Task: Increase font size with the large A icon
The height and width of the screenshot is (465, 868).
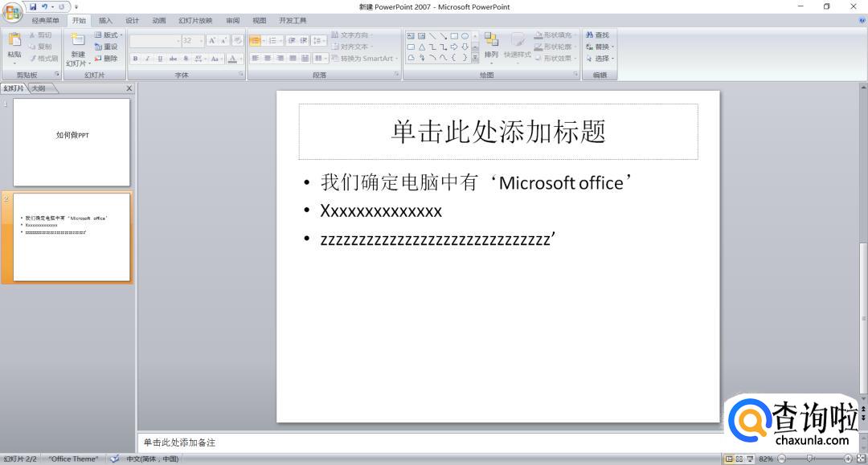Action: coord(211,40)
